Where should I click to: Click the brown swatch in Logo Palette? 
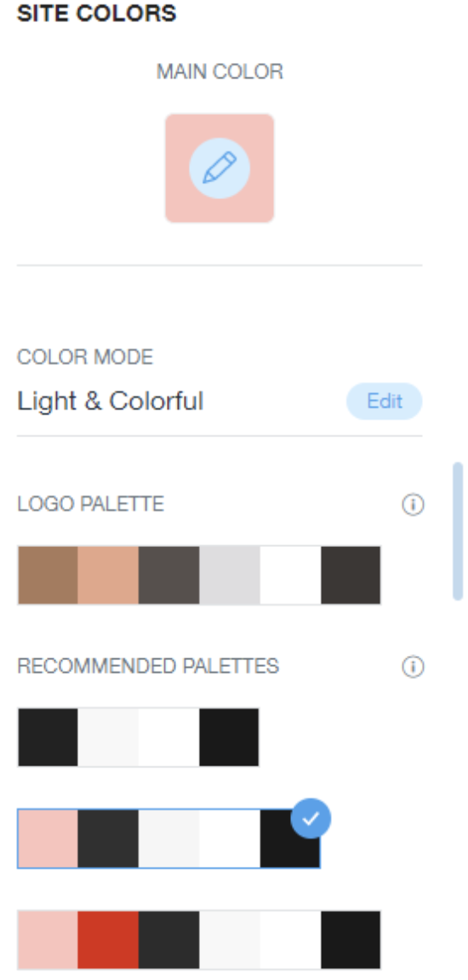click(48, 575)
